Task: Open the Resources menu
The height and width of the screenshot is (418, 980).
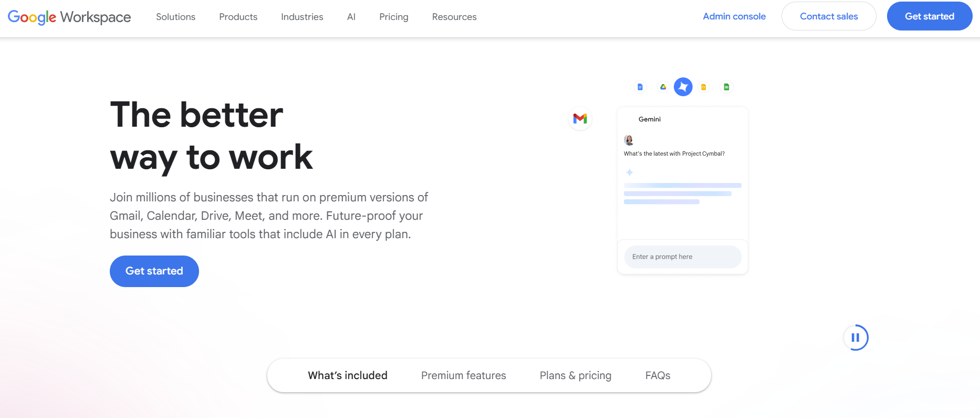Action: pos(454,17)
